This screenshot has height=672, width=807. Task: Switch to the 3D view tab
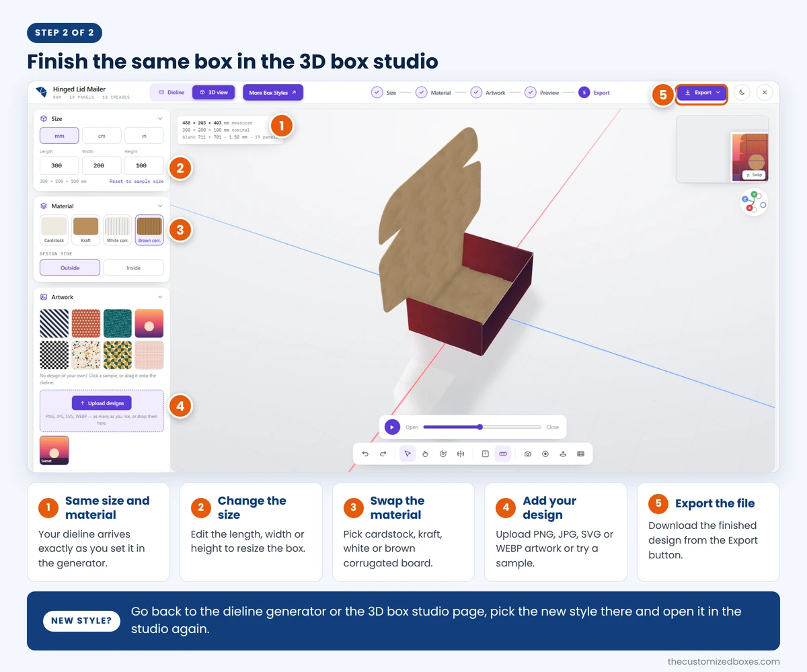pos(213,92)
